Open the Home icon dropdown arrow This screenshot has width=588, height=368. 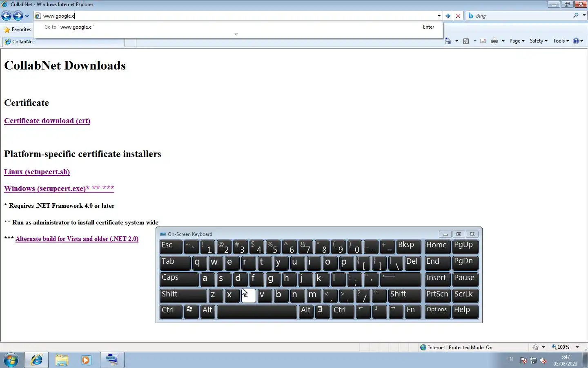tap(457, 41)
